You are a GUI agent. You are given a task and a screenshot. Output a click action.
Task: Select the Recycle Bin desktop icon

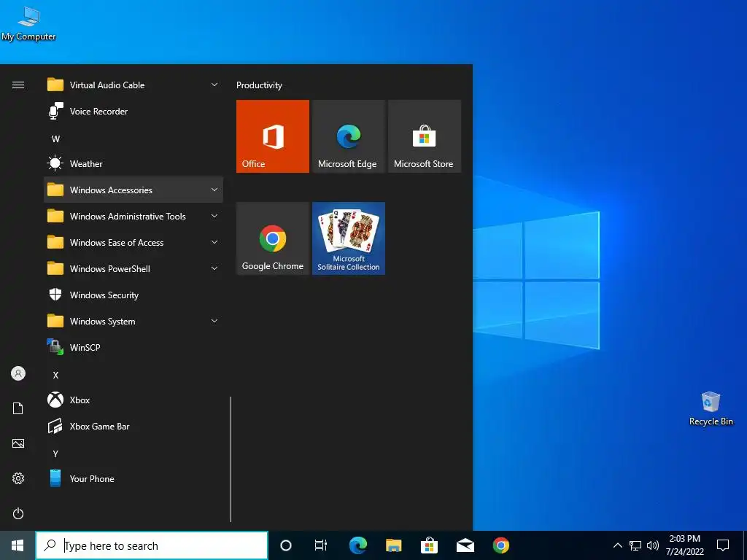(x=711, y=408)
